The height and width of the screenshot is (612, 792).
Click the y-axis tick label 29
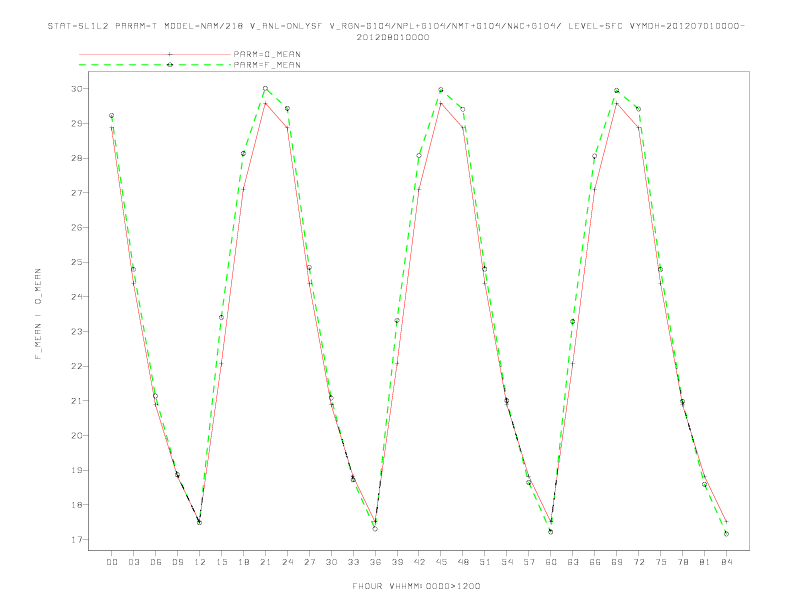click(x=77, y=123)
